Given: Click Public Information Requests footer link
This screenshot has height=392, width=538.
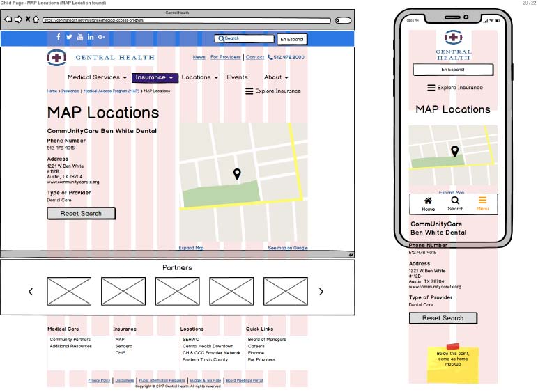Looking at the screenshot, I should pos(162,380).
